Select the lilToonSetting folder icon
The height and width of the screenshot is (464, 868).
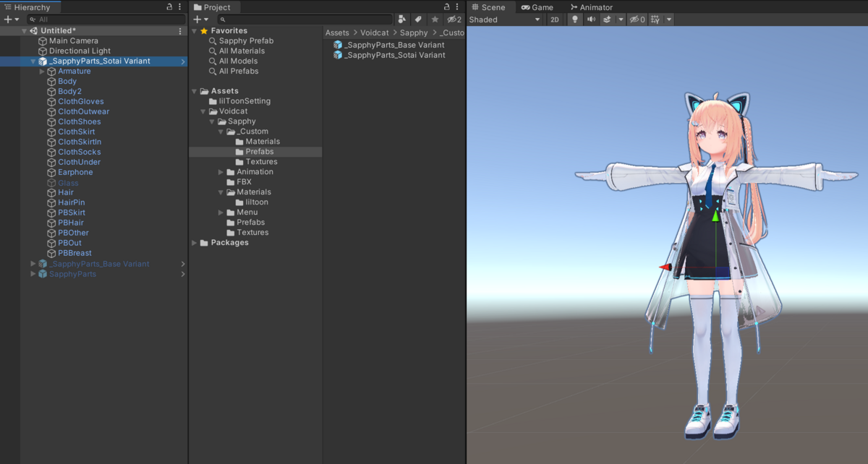213,102
